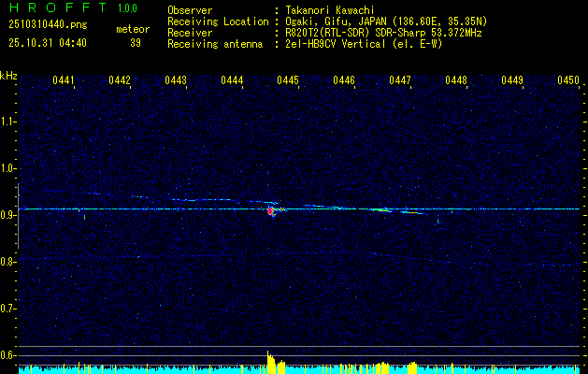
Task: Click the bright red meteor echo burst
Action: point(272,211)
